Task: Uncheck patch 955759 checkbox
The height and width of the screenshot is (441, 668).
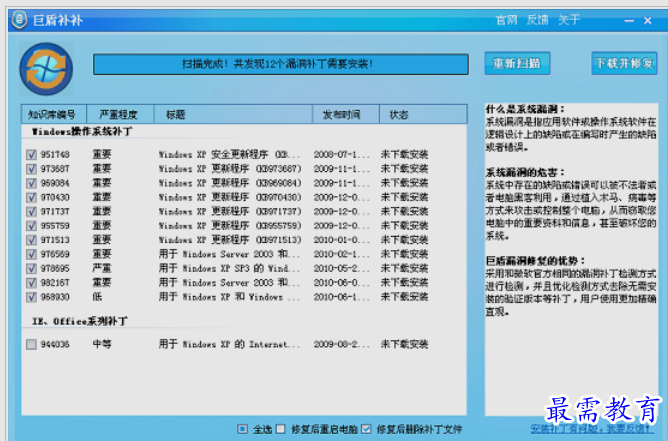Action: coord(31,225)
